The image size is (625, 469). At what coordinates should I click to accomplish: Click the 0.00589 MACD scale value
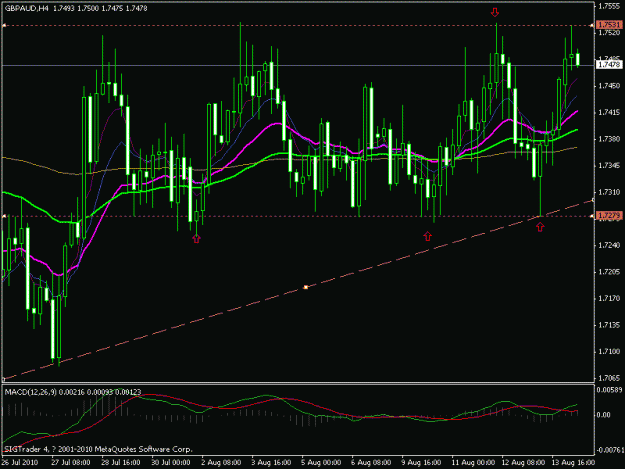[x=609, y=390]
